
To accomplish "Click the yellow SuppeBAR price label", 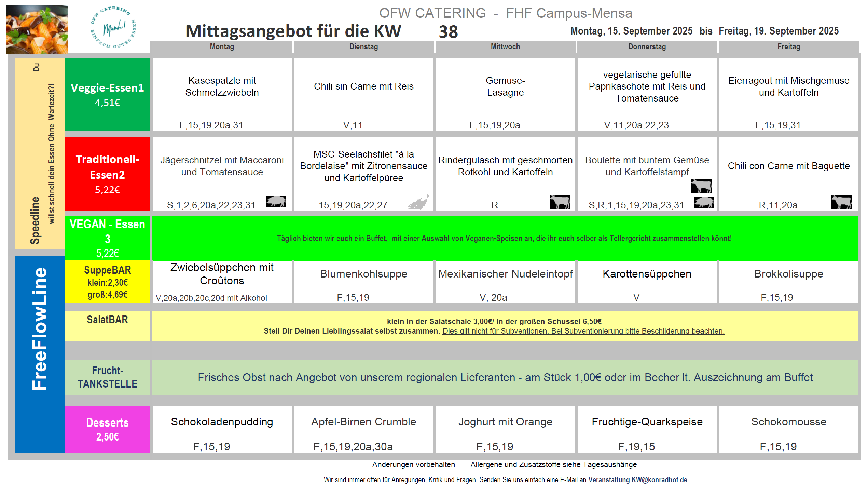I will [107, 282].
